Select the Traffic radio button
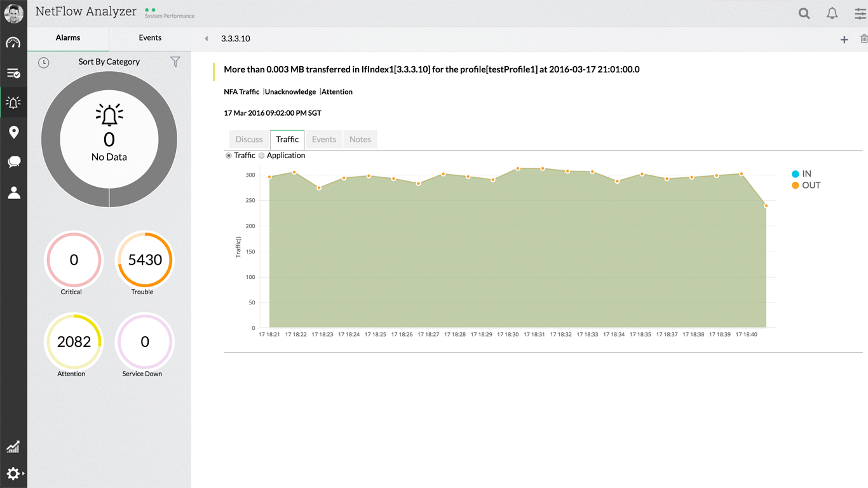The height and width of the screenshot is (488, 868). click(x=229, y=156)
